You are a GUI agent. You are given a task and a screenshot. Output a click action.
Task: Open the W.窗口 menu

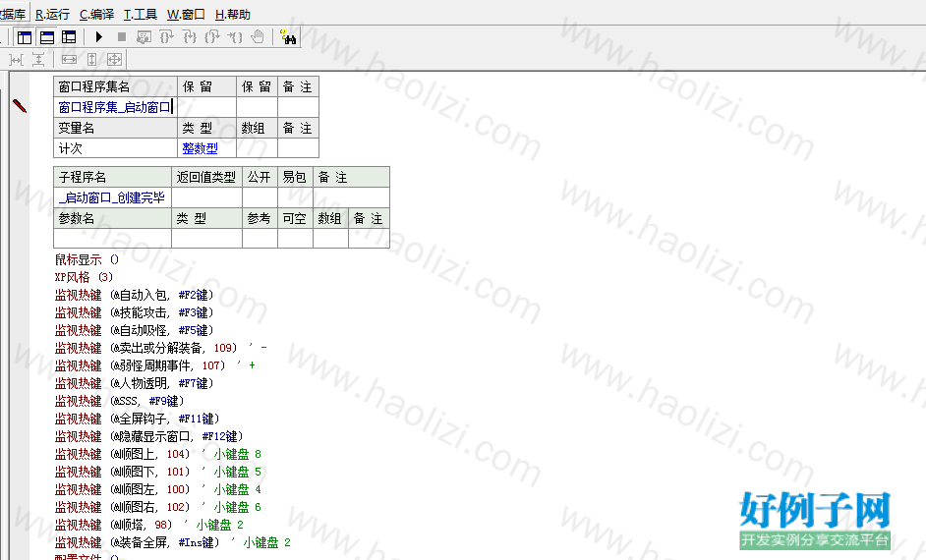[186, 14]
